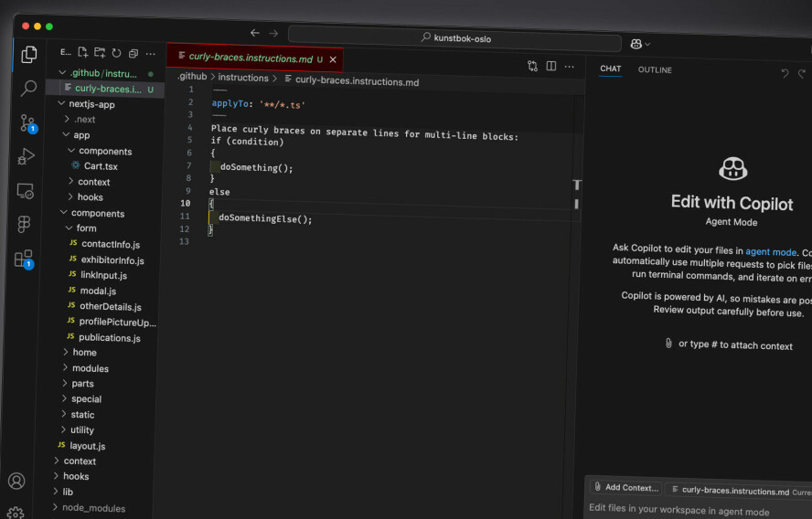Split the editor to the right
The width and height of the screenshot is (812, 519).
point(551,66)
